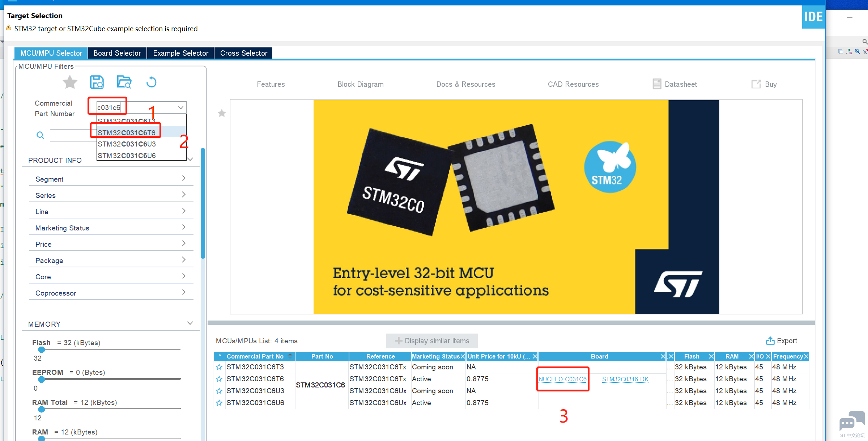This screenshot has width=868, height=441.
Task: Star the STM32C031C6U6 row
Action: pos(219,403)
